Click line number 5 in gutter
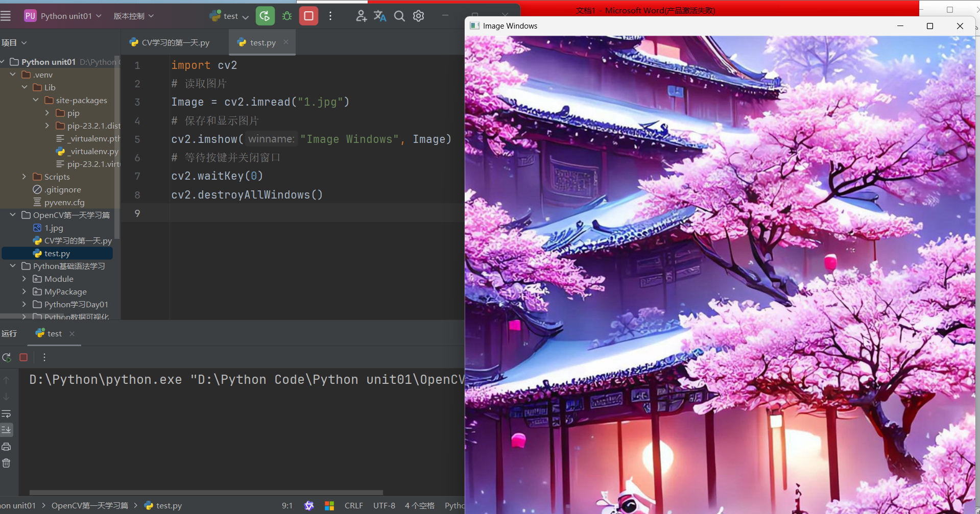Image resolution: width=980 pixels, height=514 pixels. 137,139
